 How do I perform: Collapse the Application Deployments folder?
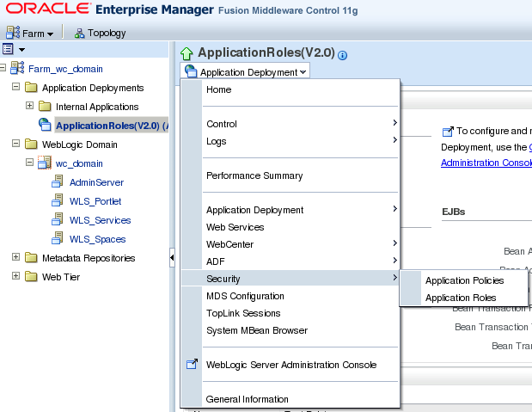[15, 86]
